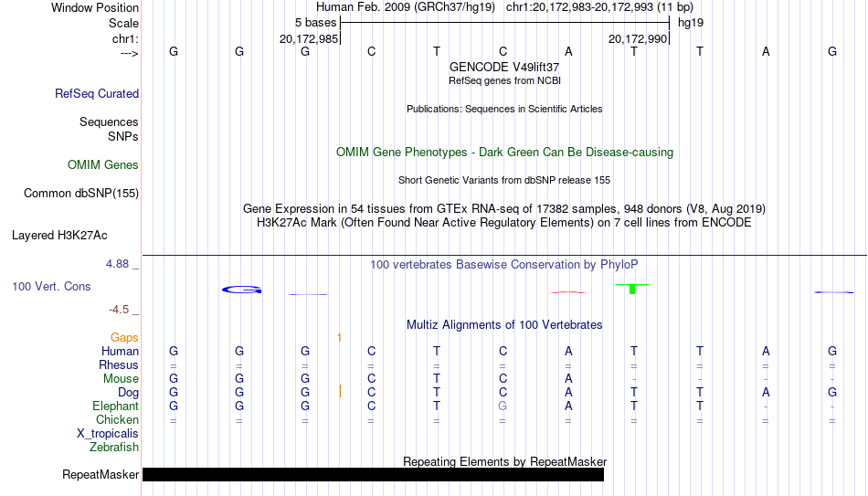
Task: Click the green T PhyloP conservation bar
Action: click(x=632, y=289)
